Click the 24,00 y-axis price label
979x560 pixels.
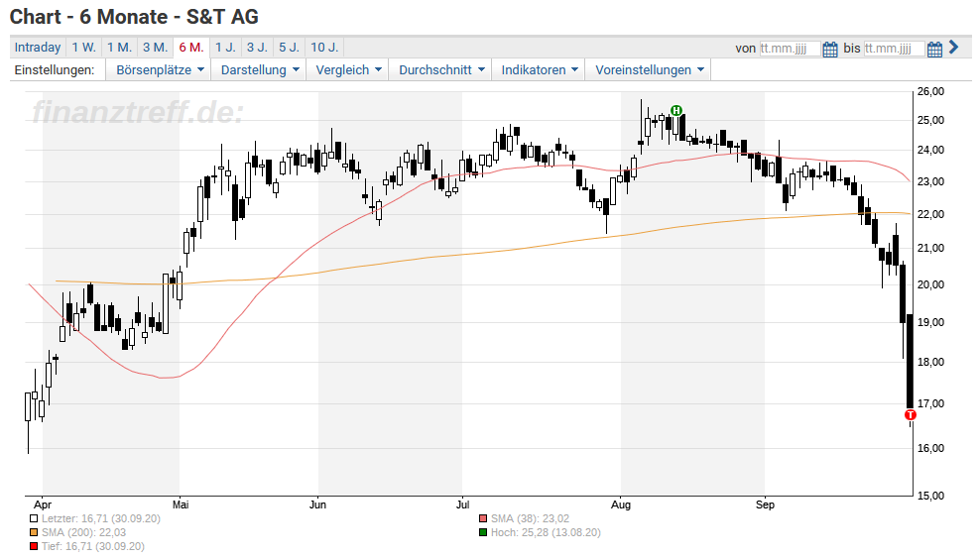[x=930, y=151]
